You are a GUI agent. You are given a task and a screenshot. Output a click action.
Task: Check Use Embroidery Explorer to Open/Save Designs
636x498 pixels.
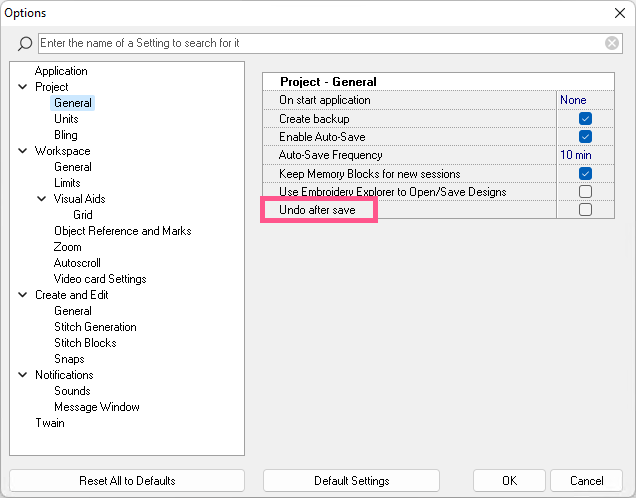tap(586, 191)
